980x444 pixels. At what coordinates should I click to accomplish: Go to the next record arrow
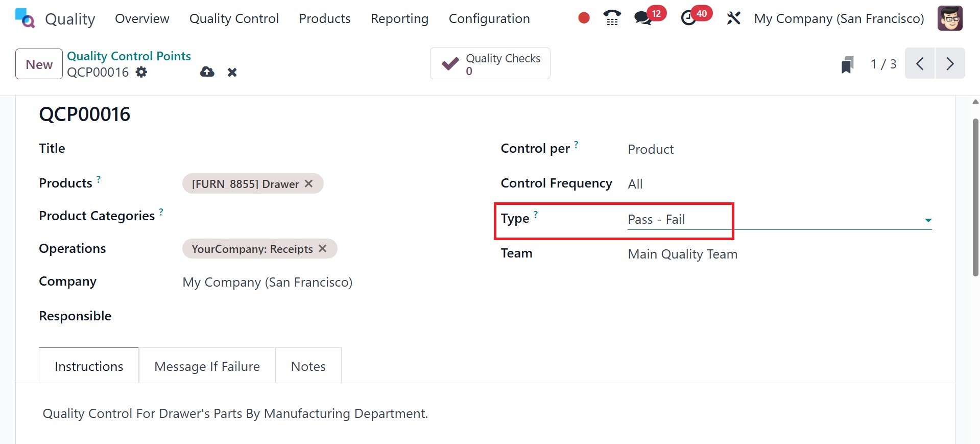(x=950, y=64)
